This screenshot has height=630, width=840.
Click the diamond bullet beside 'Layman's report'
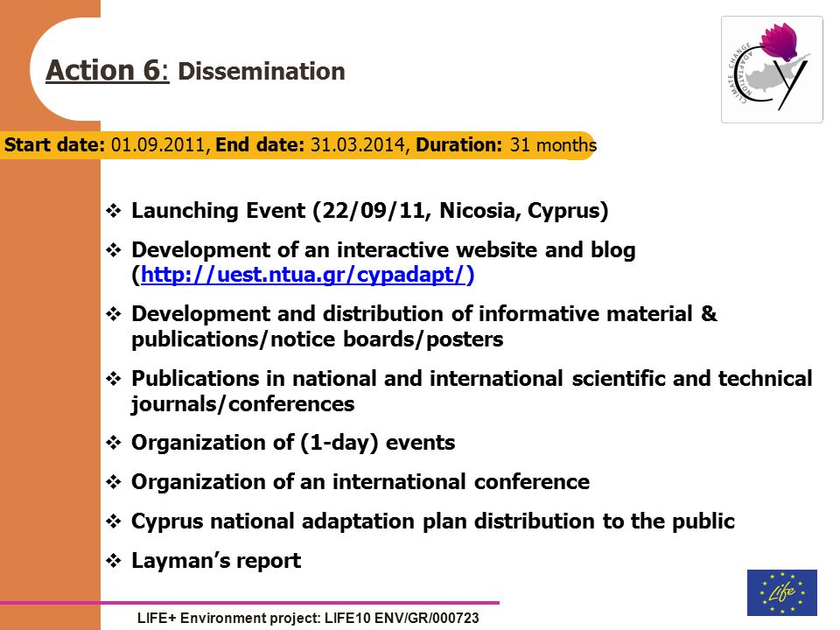coord(114,561)
